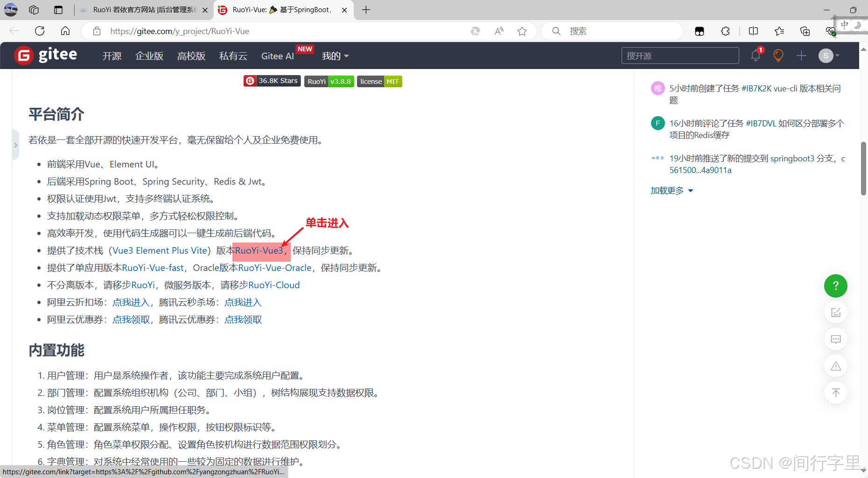This screenshot has width=868, height=478.
Task: Open favorites list icon
Action: [779, 31]
